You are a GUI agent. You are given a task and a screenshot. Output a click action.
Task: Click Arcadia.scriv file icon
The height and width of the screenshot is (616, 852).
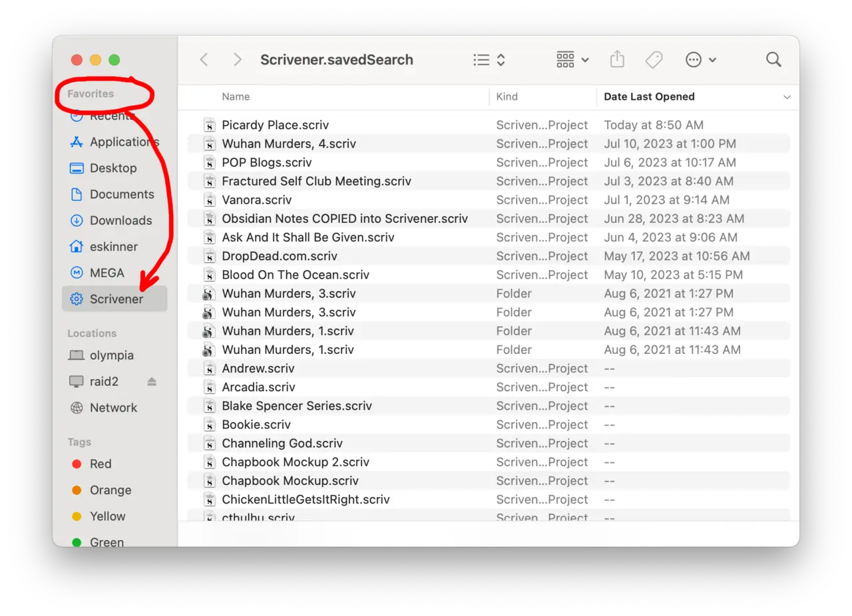pos(210,387)
